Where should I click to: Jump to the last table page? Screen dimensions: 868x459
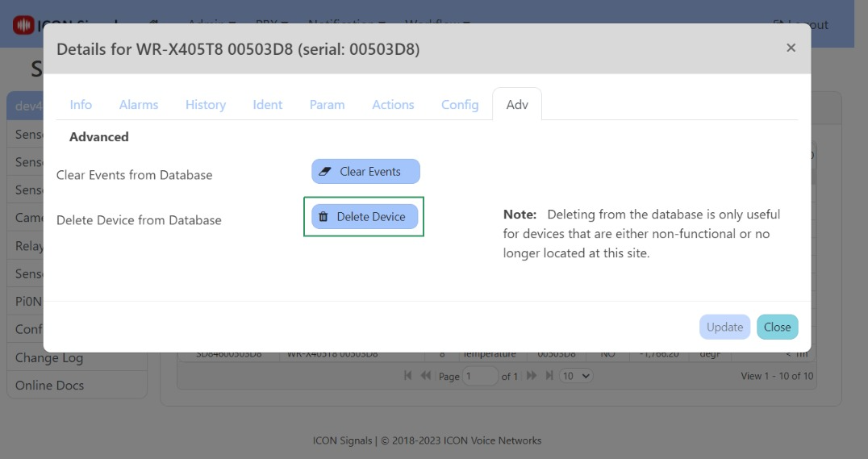549,376
